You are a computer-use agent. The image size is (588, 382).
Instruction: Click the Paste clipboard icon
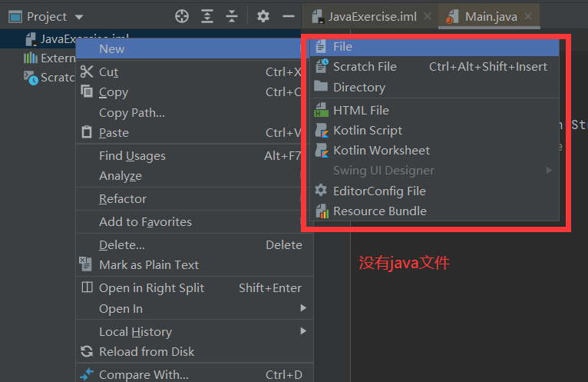87,132
